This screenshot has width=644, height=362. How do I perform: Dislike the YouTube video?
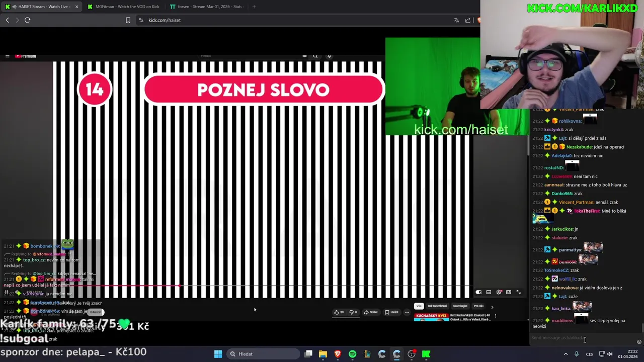353,312
